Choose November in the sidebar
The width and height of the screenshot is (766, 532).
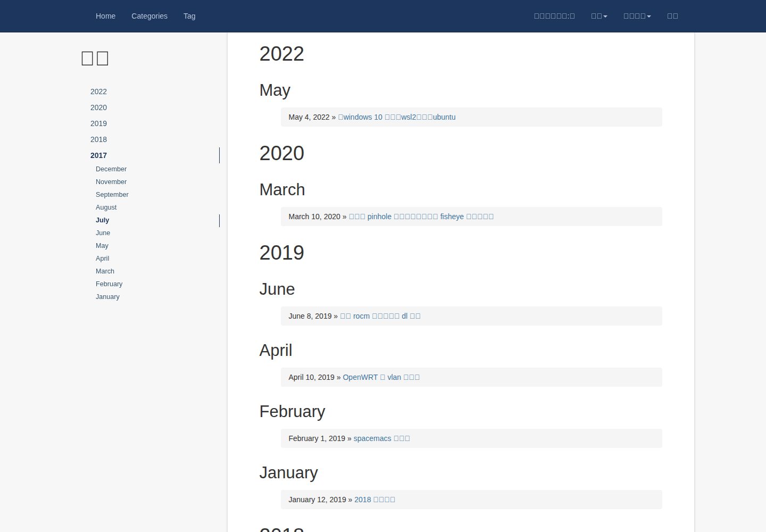click(111, 182)
